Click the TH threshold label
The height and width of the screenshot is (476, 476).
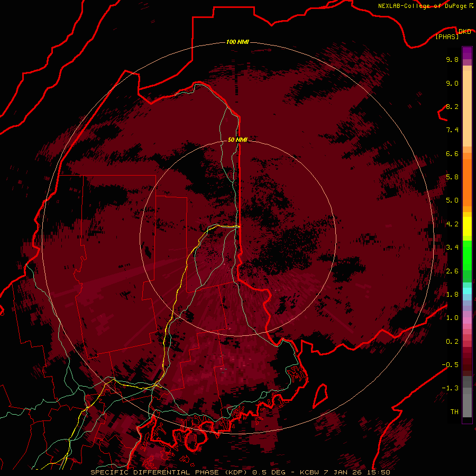click(454, 412)
